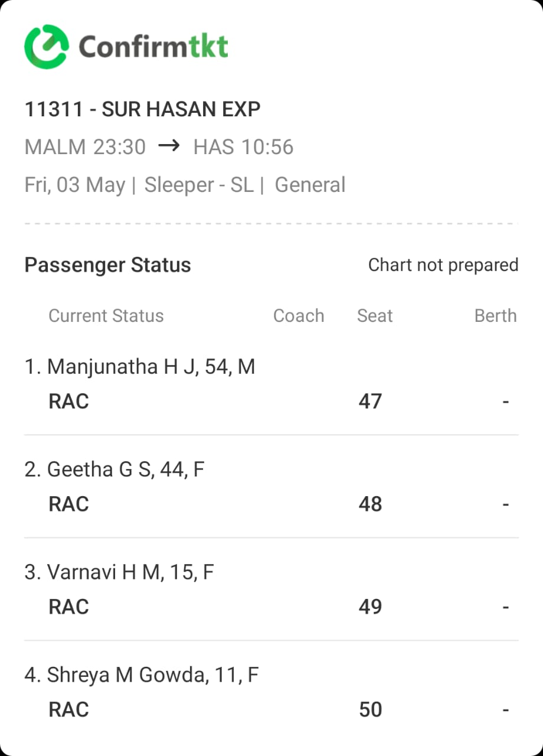
Task: Click the Current Status column header
Action: (x=106, y=316)
